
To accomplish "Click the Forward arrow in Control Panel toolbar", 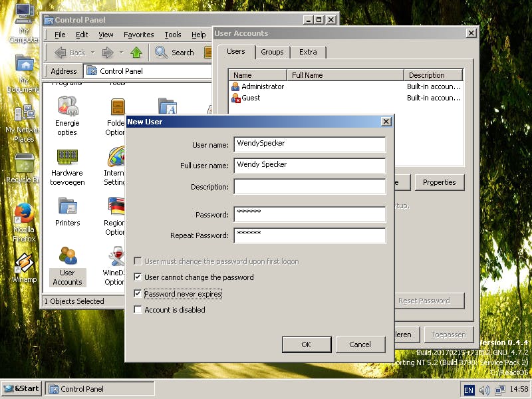I will click(x=108, y=53).
